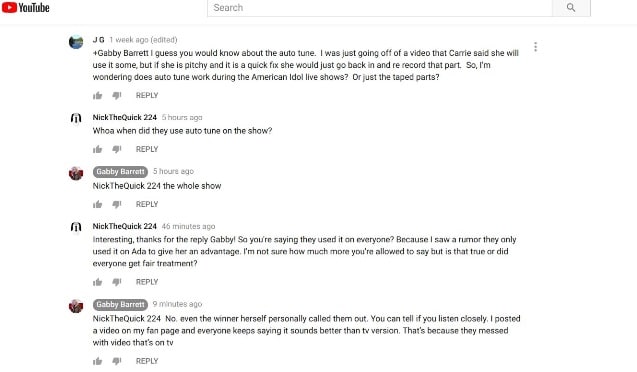Dislike NickTheQuick's 'Whoa when did they' comment

(117, 149)
